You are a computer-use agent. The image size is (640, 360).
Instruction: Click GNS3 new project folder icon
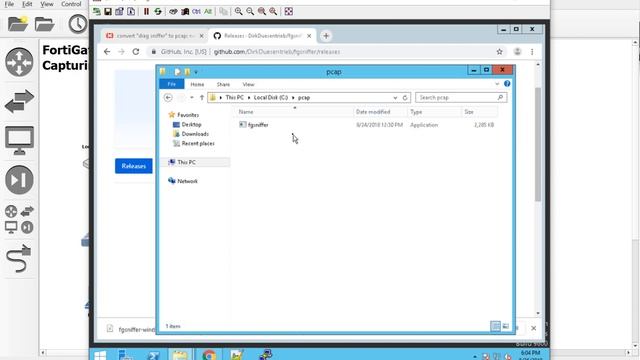click(18, 24)
